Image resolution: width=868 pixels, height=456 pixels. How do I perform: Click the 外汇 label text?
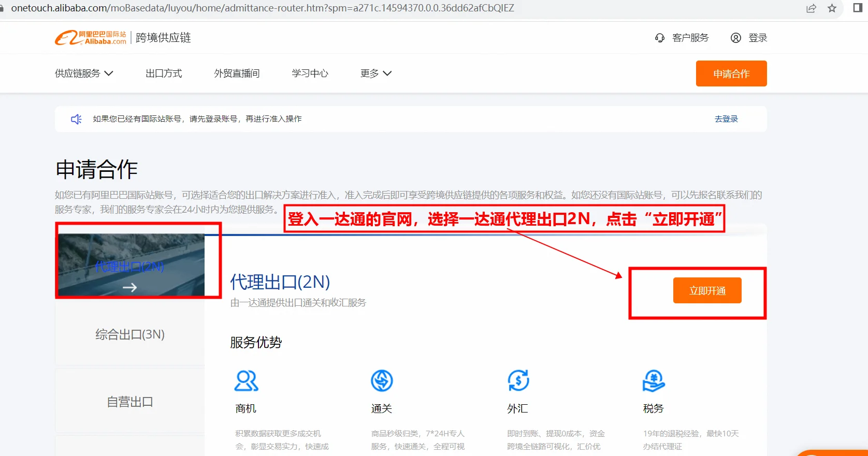coord(517,409)
